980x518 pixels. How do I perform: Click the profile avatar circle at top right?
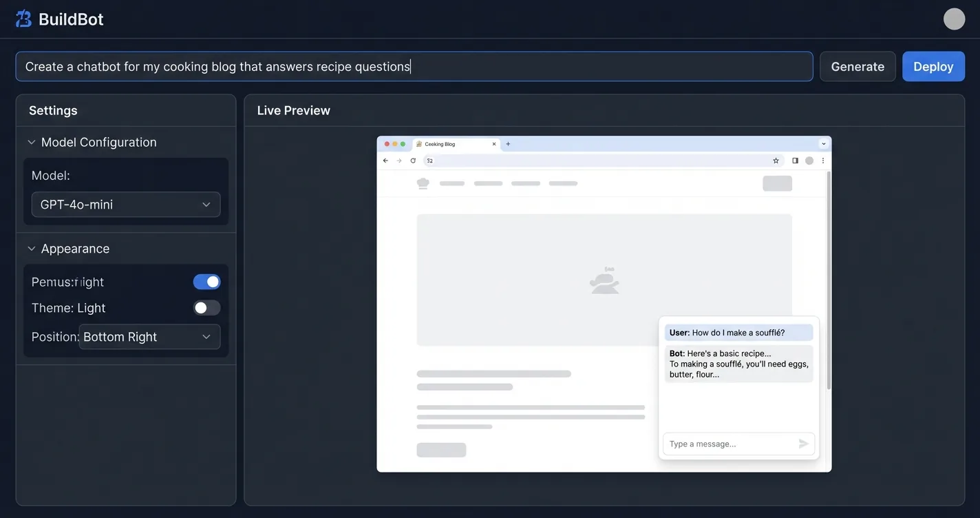[954, 18]
